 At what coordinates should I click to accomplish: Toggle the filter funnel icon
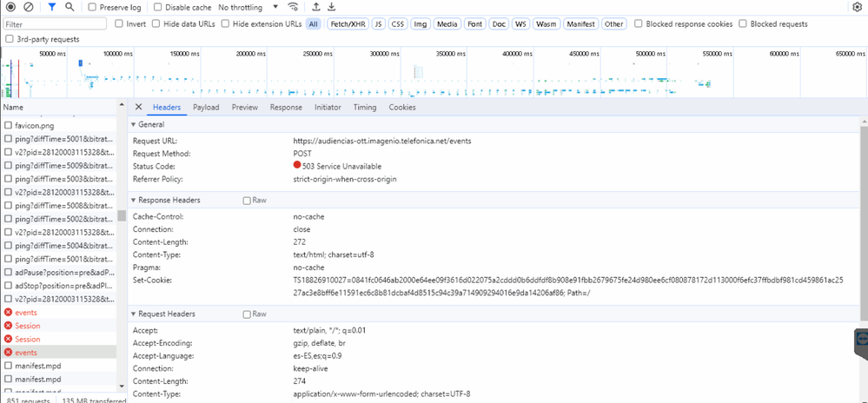pos(52,7)
